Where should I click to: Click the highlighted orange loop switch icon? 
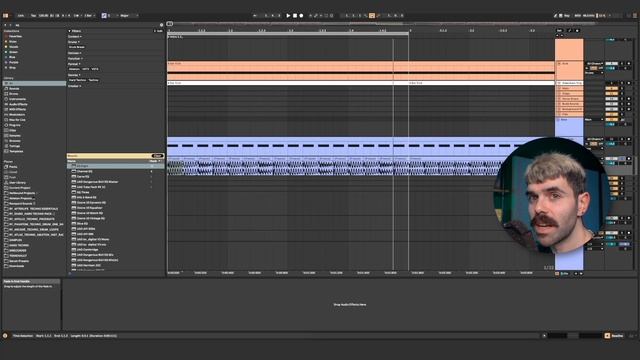(x=371, y=16)
